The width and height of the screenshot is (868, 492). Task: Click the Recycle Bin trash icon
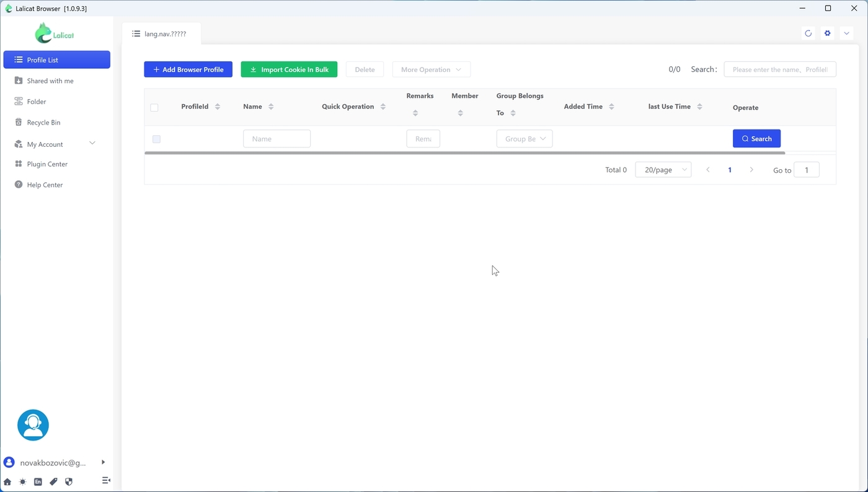pos(19,122)
